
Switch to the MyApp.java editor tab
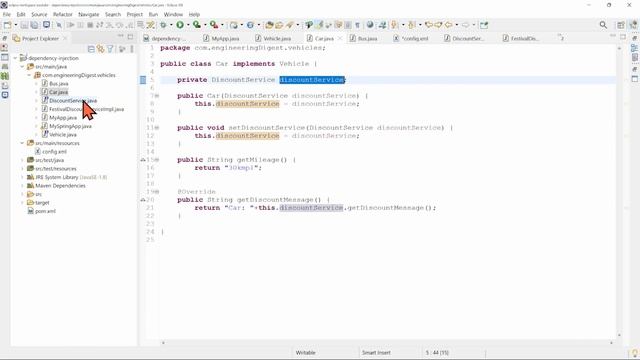(221, 38)
